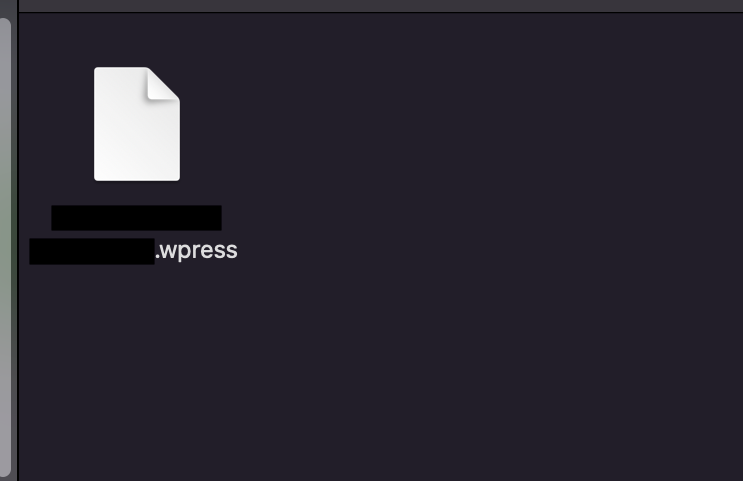Click the dark header strip at the top

click(x=381, y=6)
